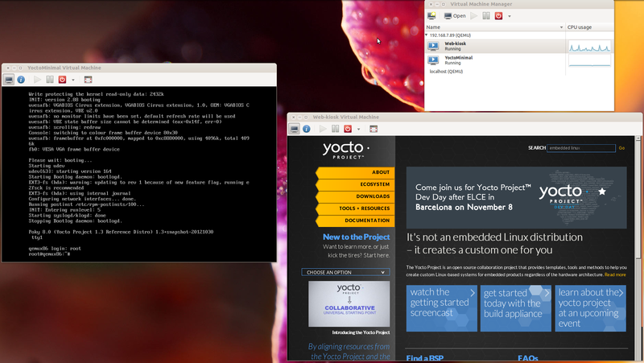Select the YoctoMinimal VM in the list
The height and width of the screenshot is (363, 644).
click(x=495, y=60)
